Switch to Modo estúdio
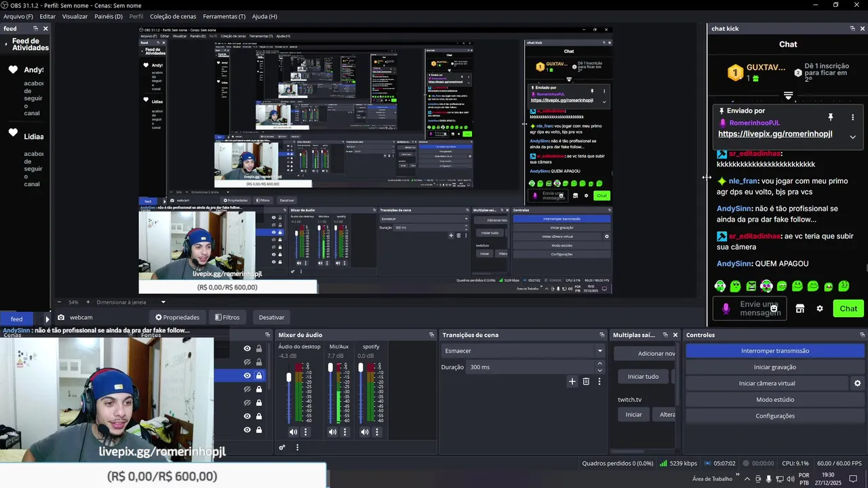Image resolution: width=868 pixels, height=488 pixels. (x=775, y=400)
